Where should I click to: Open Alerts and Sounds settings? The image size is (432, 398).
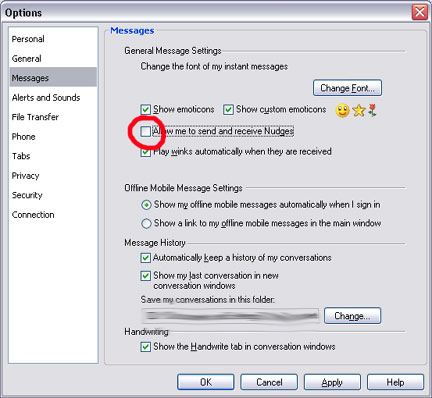click(46, 98)
